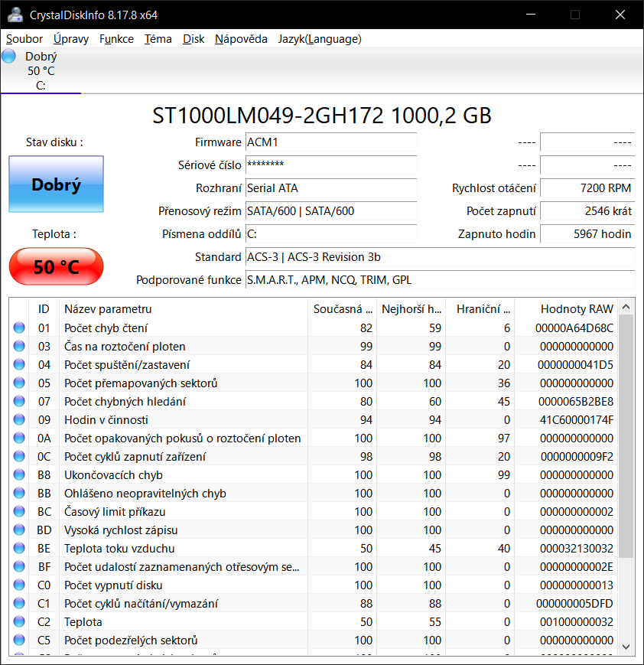Click status orb of Teplota toku vzduchu row

tap(19, 548)
